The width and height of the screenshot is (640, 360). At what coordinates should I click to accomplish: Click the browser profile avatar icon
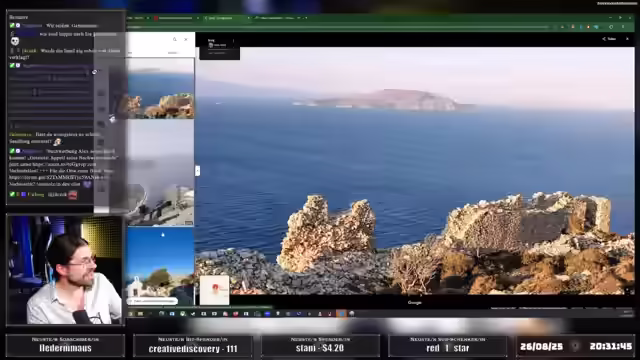(x=611, y=27)
